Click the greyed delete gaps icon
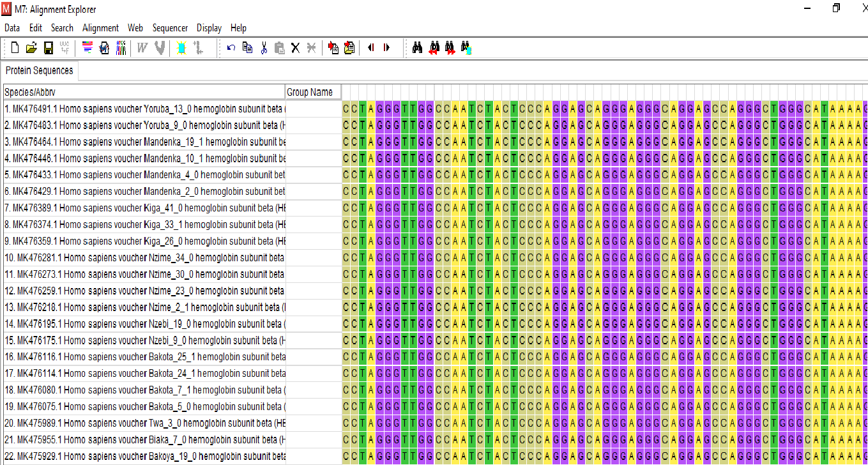This screenshot has width=868, height=465. (x=311, y=48)
